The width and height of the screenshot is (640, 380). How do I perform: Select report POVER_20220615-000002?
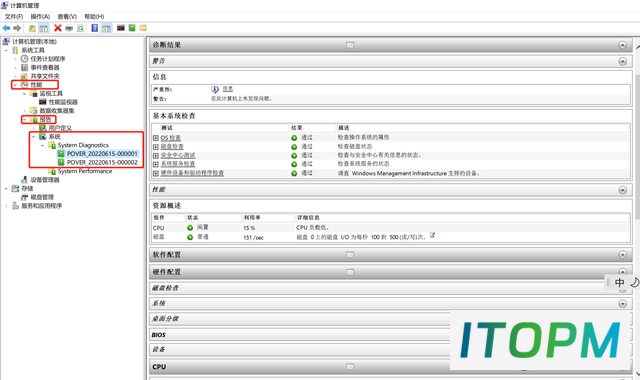(x=102, y=162)
